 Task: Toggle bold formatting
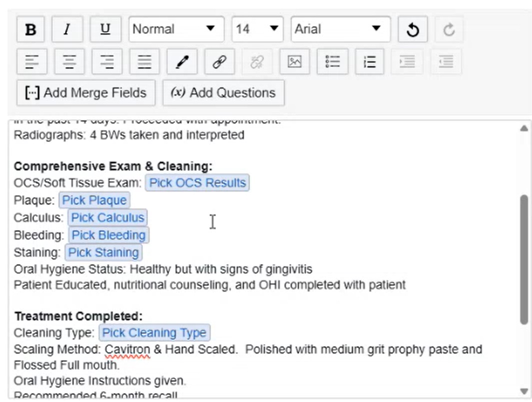(x=31, y=29)
